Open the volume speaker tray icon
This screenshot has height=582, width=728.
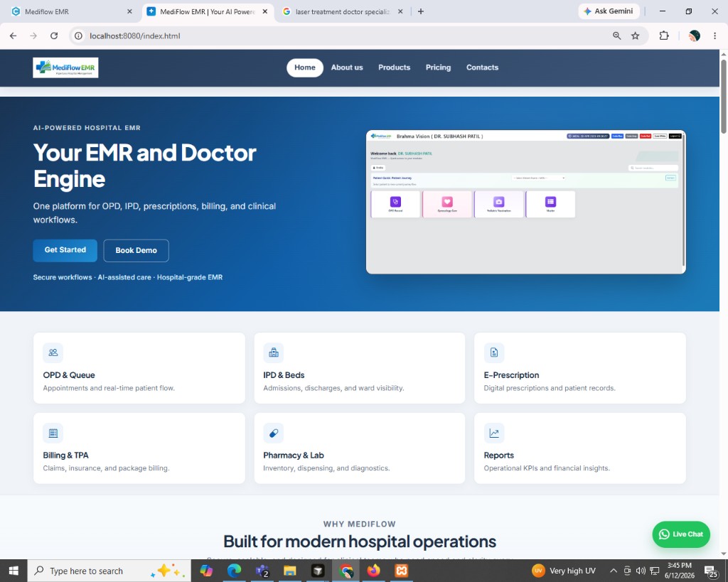(x=641, y=571)
